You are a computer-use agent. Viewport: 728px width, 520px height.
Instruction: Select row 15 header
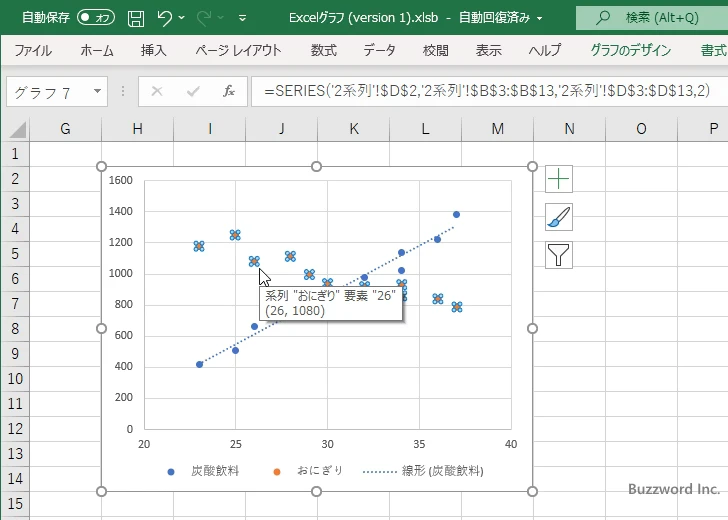tap(15, 503)
